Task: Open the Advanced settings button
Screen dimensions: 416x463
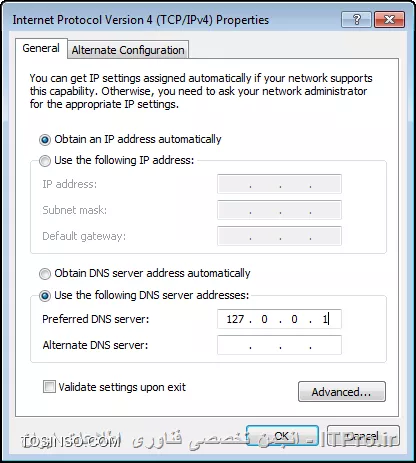Action: click(x=342, y=392)
